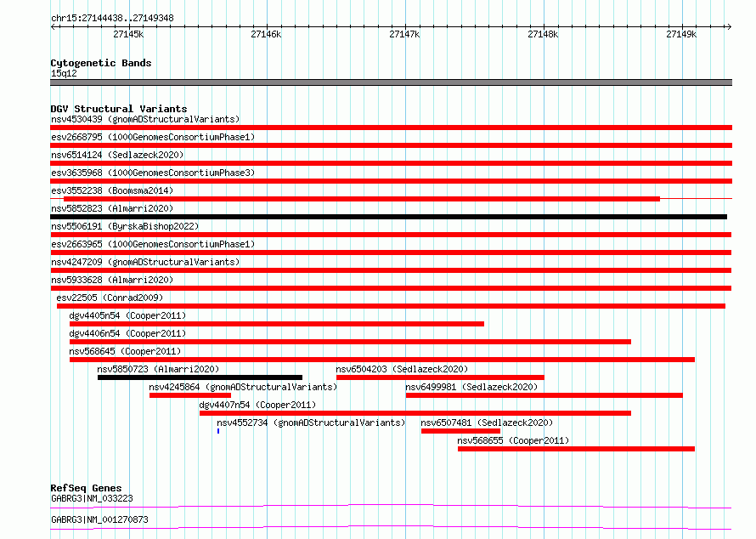Open the GABRG3|NM_001270873 gene label
Image resolution: width=756 pixels, height=539 pixels.
click(99, 519)
